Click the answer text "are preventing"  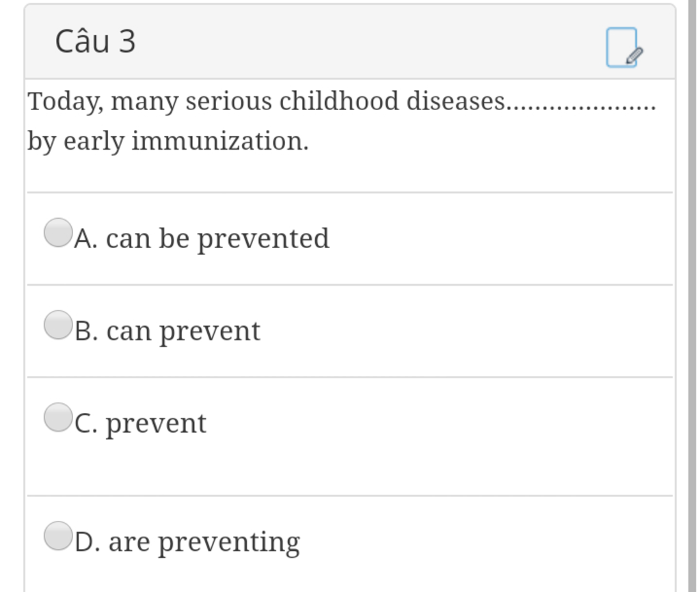(204, 542)
